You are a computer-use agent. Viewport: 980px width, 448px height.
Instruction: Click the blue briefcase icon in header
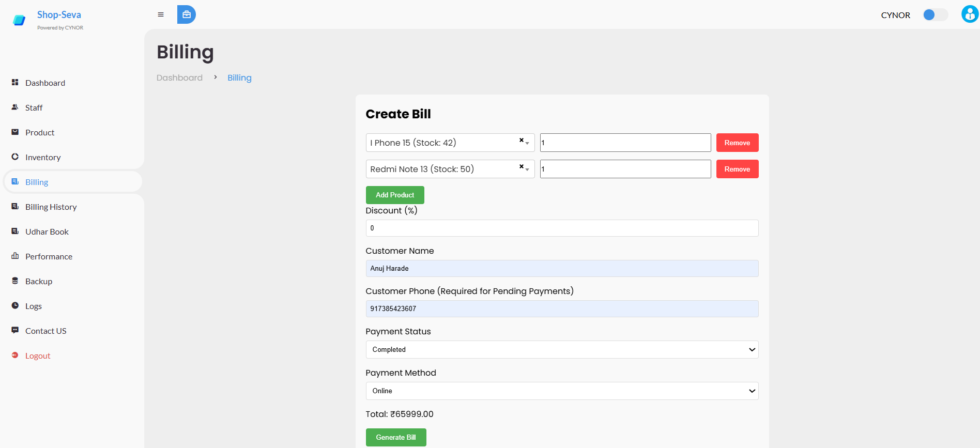point(186,14)
